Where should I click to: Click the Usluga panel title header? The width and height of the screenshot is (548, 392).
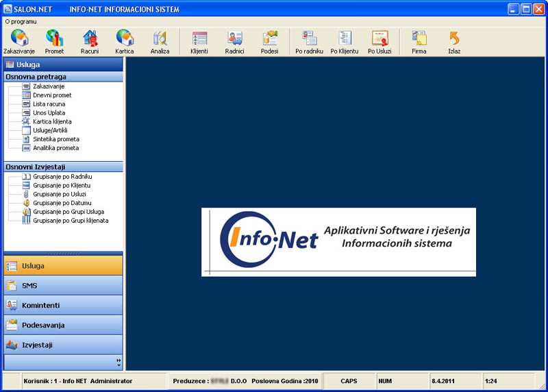click(x=63, y=64)
